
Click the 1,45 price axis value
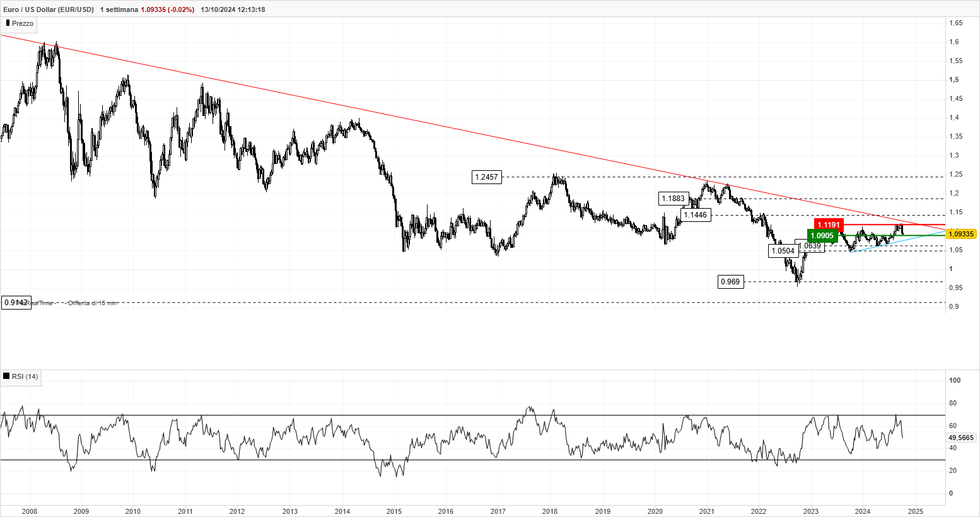click(955, 99)
